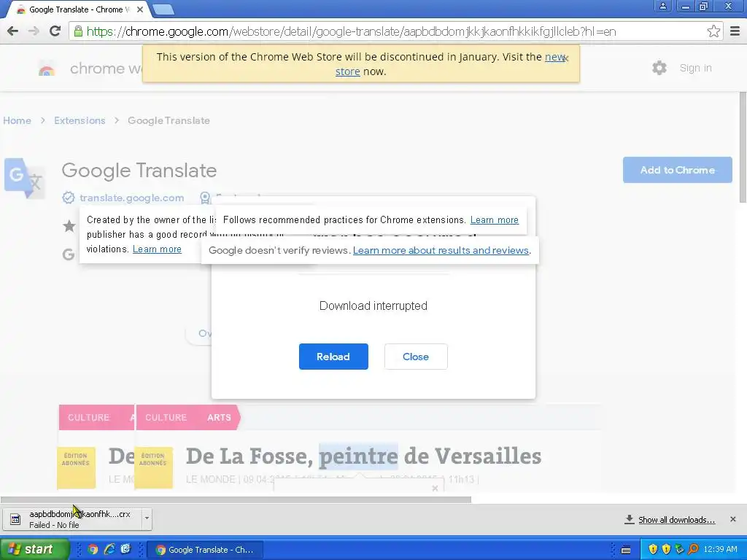Bookmark this page with star icon
The width and height of the screenshot is (747, 560).
click(713, 31)
